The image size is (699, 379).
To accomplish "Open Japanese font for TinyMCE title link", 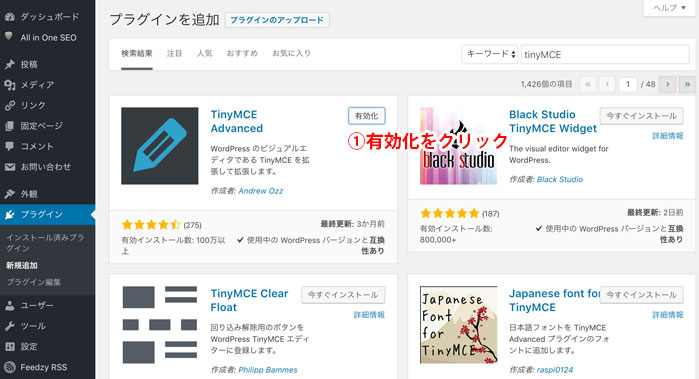I will [x=555, y=301].
